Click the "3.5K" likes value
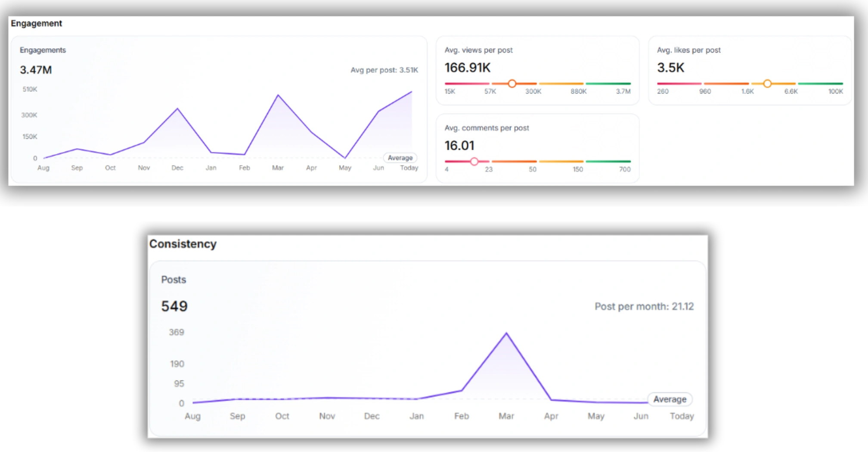This screenshot has height=452, width=868. coord(670,68)
